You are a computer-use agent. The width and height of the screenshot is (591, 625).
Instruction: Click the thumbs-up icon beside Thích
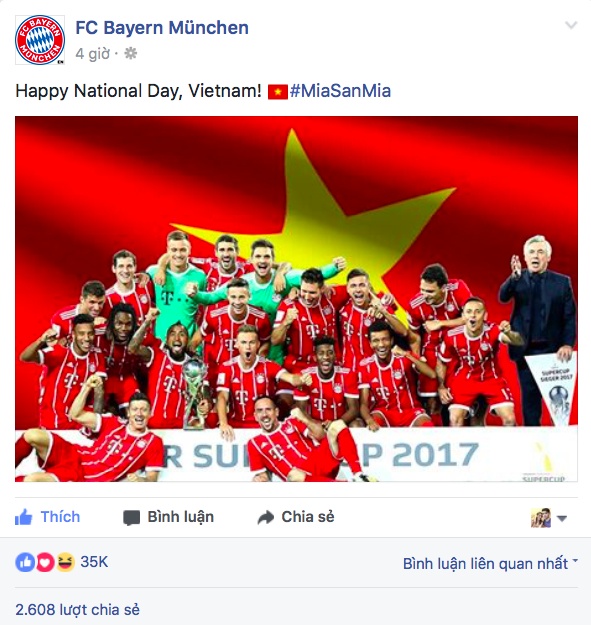point(24,517)
